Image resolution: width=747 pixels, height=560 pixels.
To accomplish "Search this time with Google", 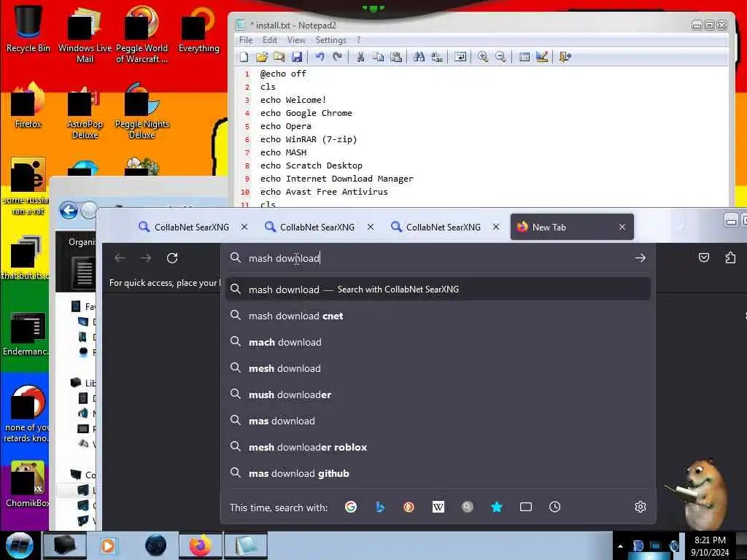I will [x=351, y=507].
